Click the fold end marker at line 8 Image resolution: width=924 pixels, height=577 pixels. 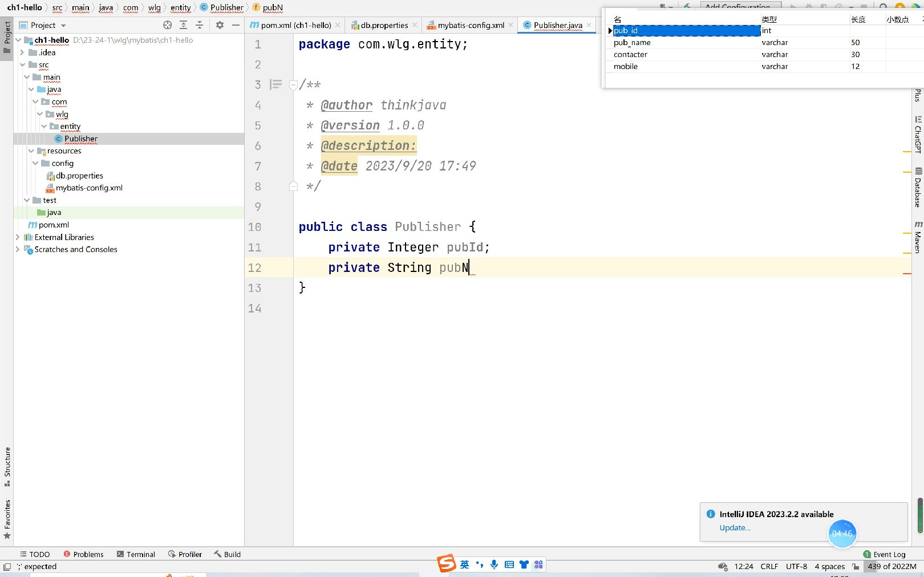click(293, 186)
